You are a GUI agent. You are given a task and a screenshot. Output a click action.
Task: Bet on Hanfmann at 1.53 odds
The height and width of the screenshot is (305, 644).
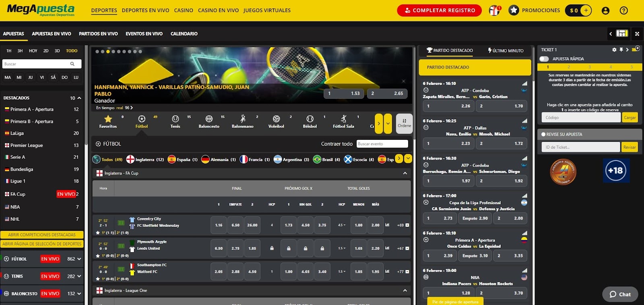click(x=344, y=93)
